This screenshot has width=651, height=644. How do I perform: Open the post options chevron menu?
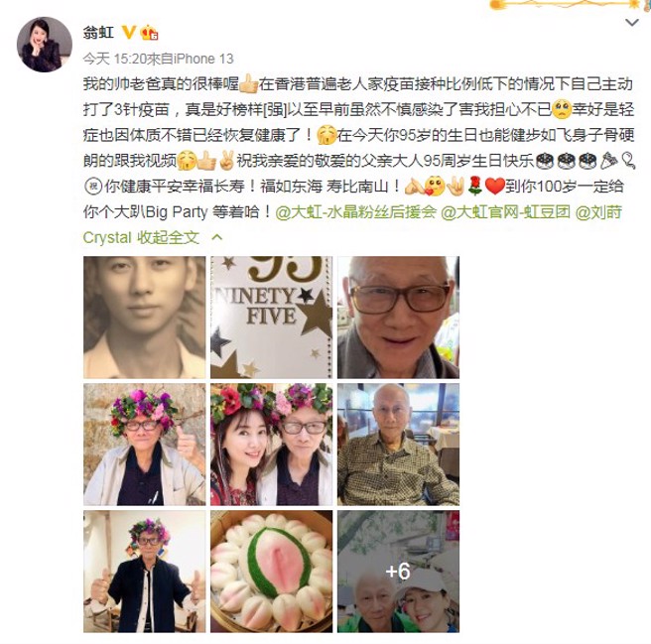pyautogui.click(x=631, y=23)
